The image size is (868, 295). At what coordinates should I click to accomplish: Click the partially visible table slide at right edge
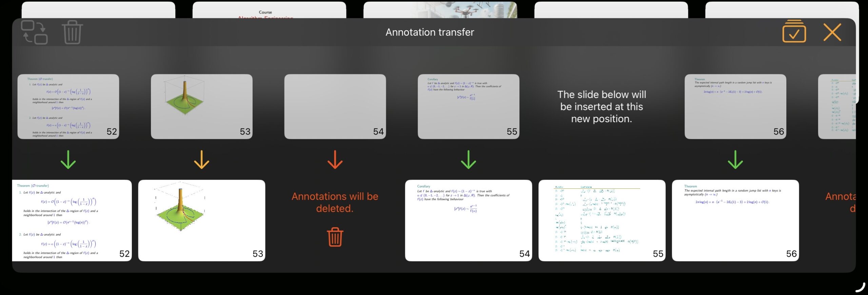(x=837, y=107)
